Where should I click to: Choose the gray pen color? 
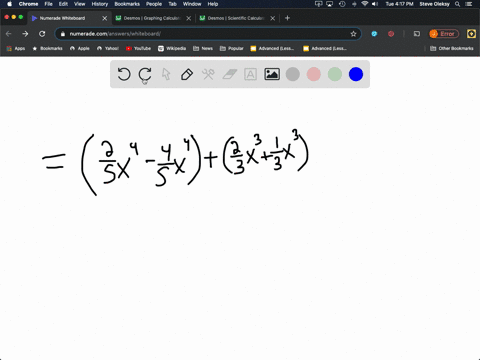[293, 74]
